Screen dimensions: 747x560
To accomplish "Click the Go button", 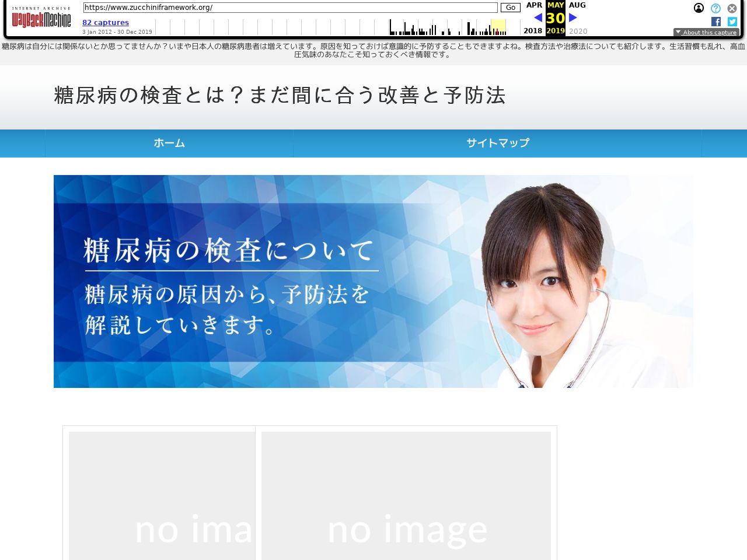I will click(x=510, y=8).
